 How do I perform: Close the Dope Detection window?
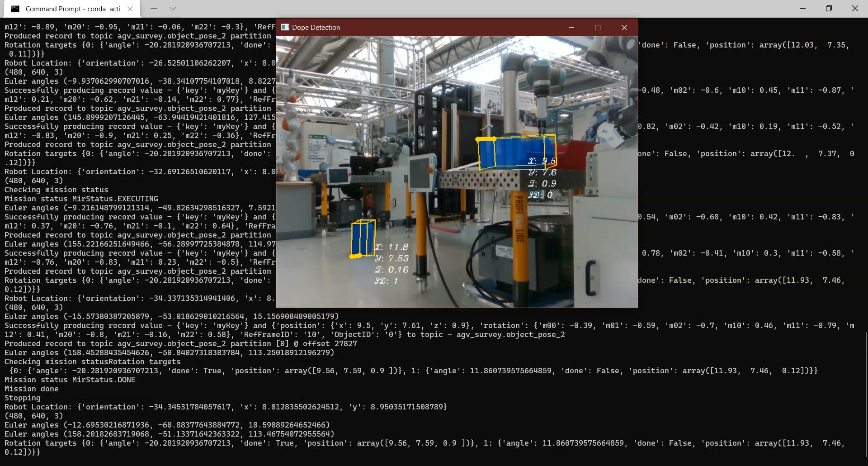click(x=624, y=28)
